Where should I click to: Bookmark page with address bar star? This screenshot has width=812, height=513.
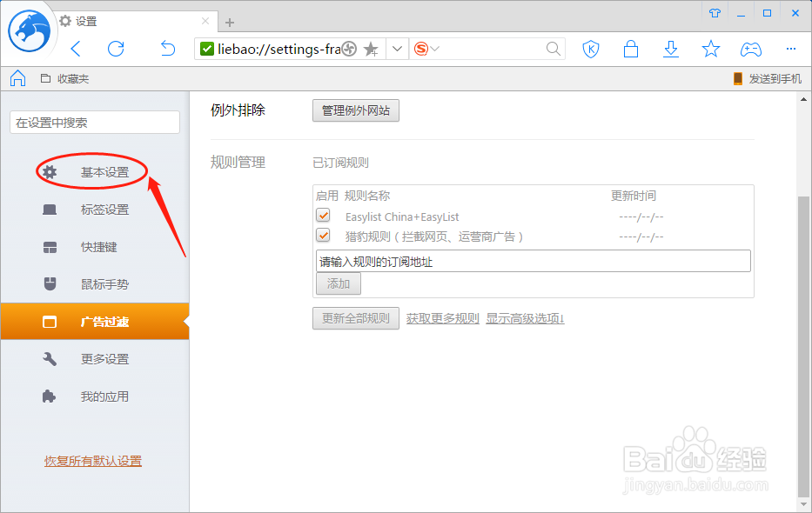371,50
